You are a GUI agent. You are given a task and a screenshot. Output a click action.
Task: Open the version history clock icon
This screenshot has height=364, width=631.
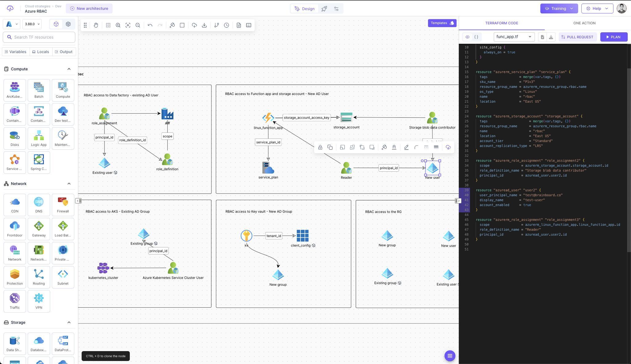click(226, 25)
